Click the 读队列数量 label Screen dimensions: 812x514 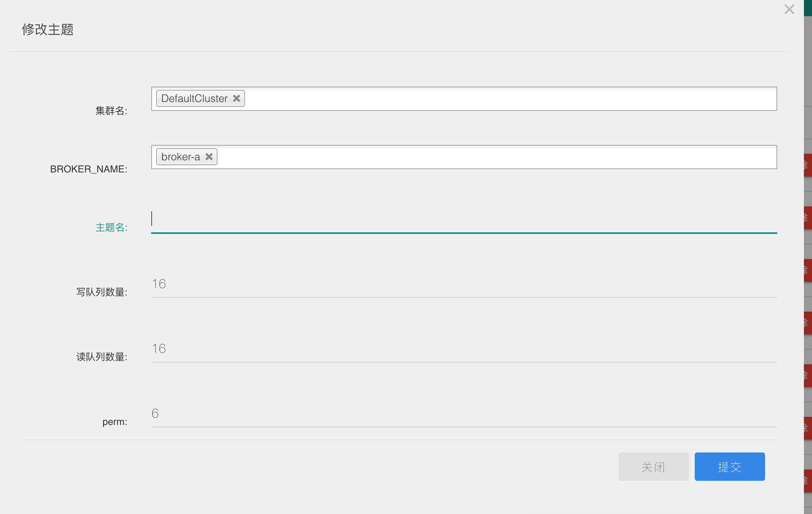pyautogui.click(x=101, y=357)
